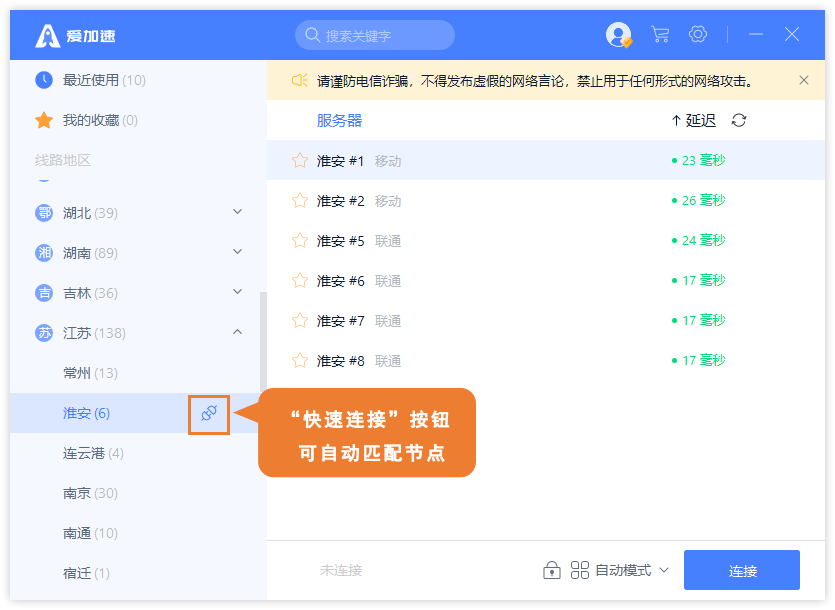835x610 pixels.
Task: Select the 连云港 city entry
Action: 93,453
